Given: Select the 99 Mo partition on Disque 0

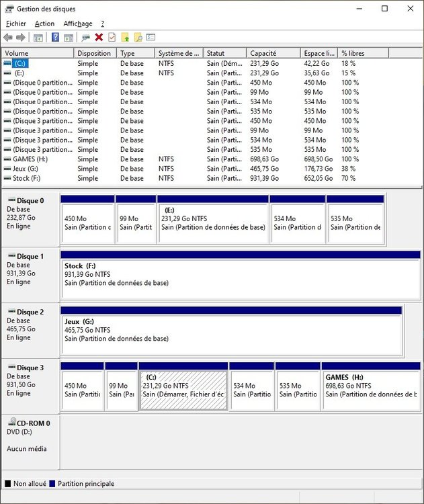Looking at the screenshot, I should pyautogui.click(x=136, y=220).
